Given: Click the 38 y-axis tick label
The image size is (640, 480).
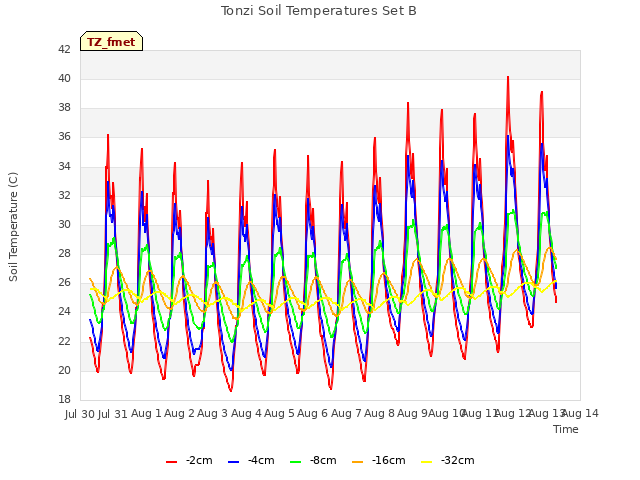Looking at the screenshot, I should click(64, 108).
